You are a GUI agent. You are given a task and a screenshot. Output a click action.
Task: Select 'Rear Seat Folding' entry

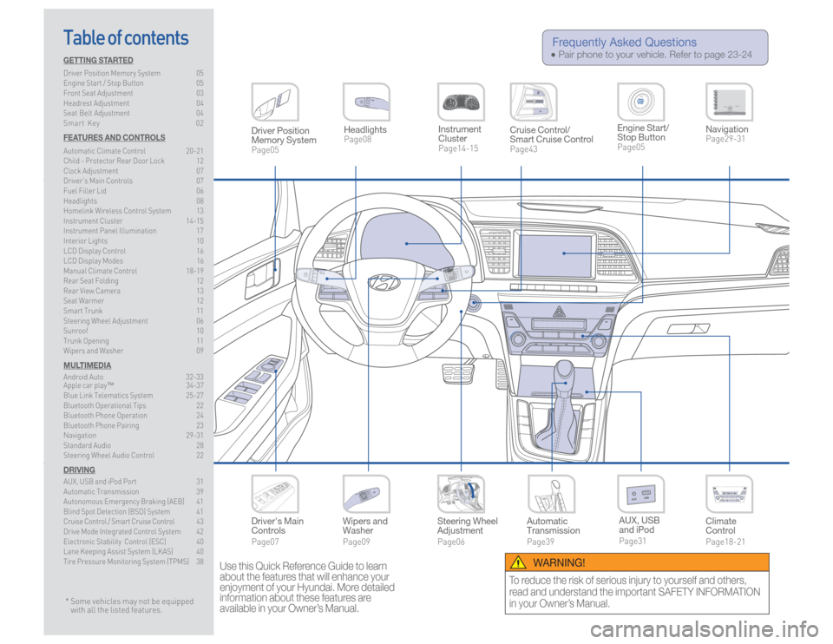pyautogui.click(x=134, y=280)
